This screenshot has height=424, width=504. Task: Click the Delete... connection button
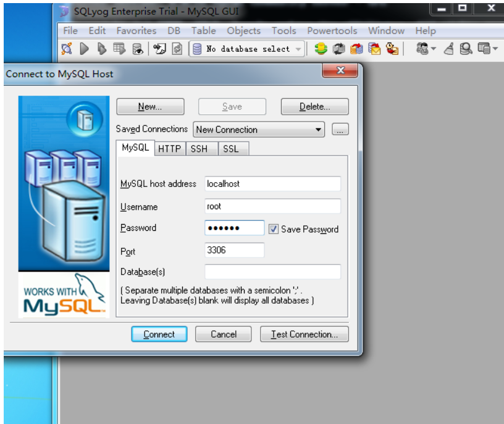tap(314, 106)
